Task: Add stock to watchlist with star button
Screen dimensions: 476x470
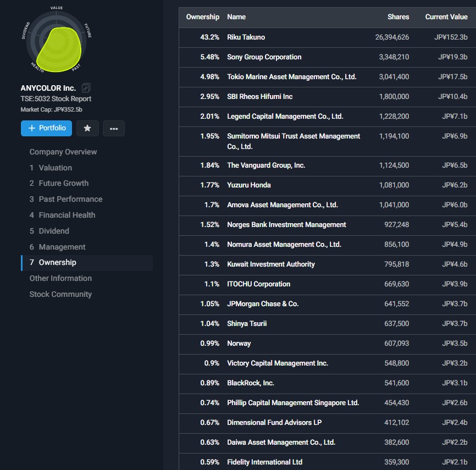Action: click(87, 128)
